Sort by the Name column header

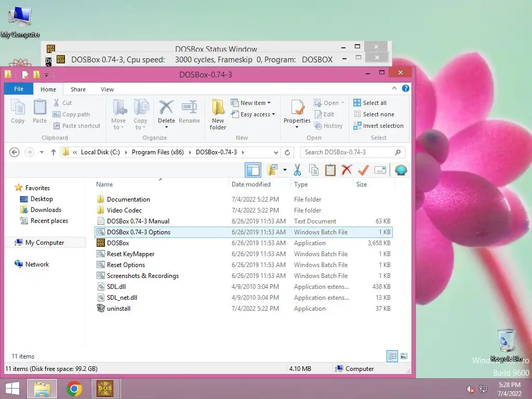104,184
